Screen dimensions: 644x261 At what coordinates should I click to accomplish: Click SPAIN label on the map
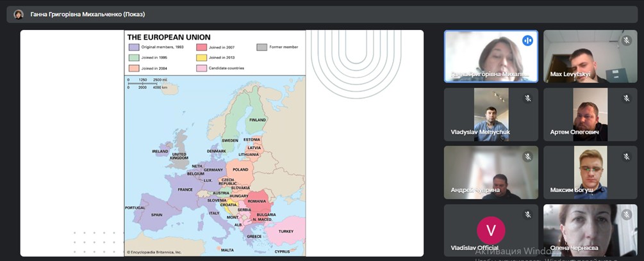[156, 215]
